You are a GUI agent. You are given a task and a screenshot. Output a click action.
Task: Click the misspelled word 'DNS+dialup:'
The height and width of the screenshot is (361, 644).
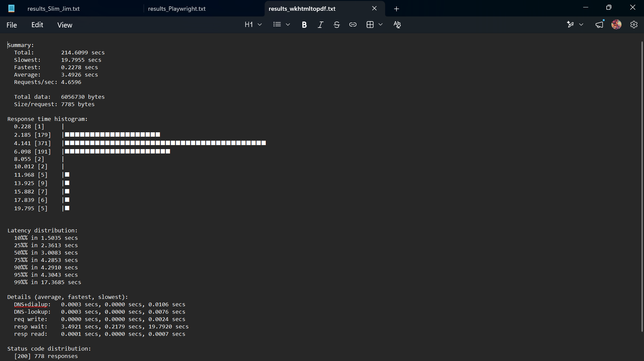click(32, 304)
